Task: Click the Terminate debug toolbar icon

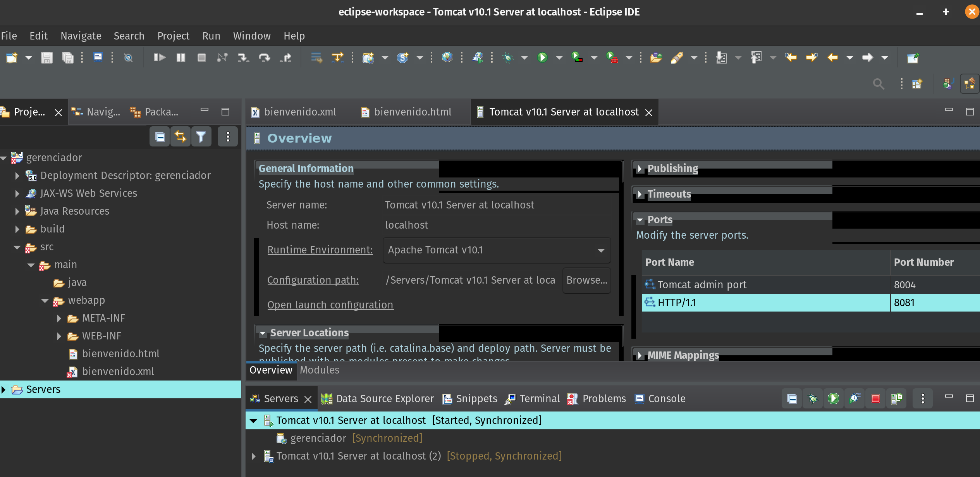Action: 201,58
